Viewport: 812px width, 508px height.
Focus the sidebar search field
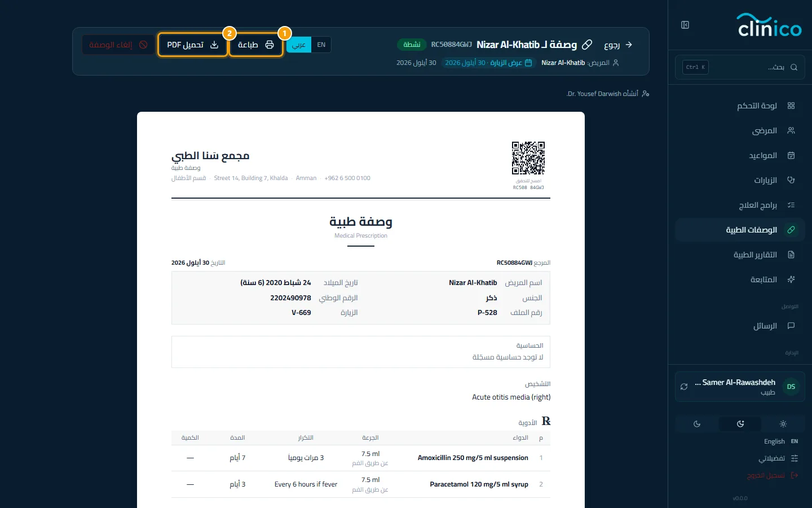[x=740, y=67]
